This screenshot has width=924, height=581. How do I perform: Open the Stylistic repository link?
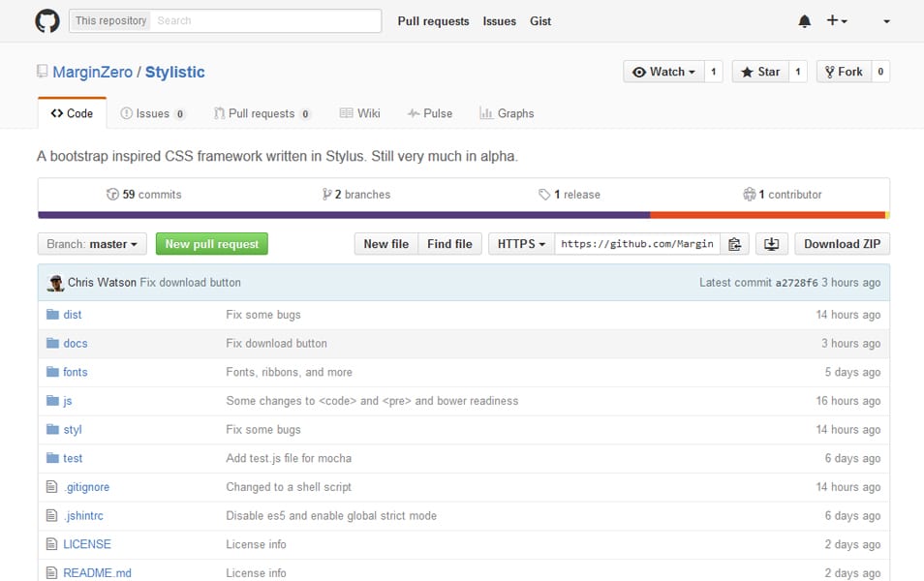coord(175,72)
